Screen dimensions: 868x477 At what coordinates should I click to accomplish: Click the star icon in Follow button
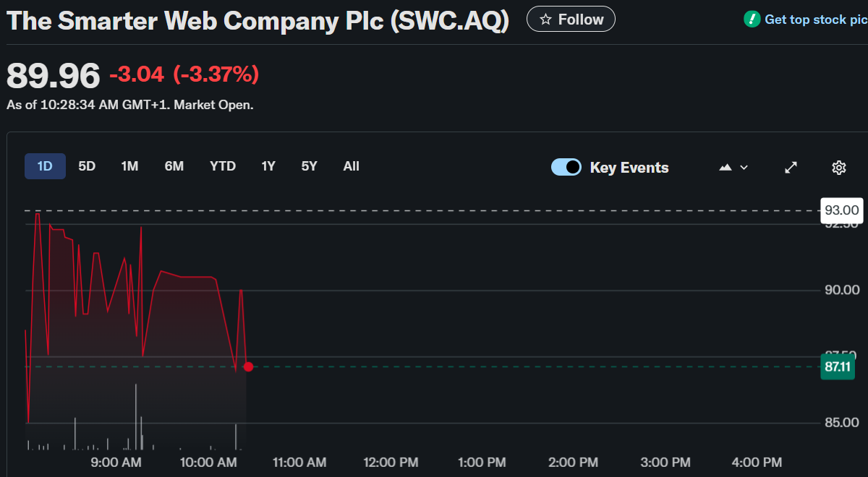click(x=546, y=20)
